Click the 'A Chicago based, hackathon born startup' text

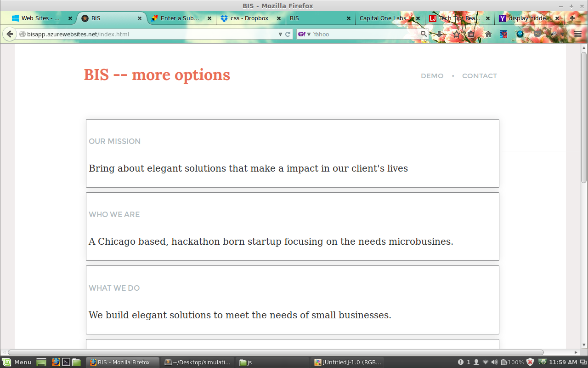coord(271,241)
